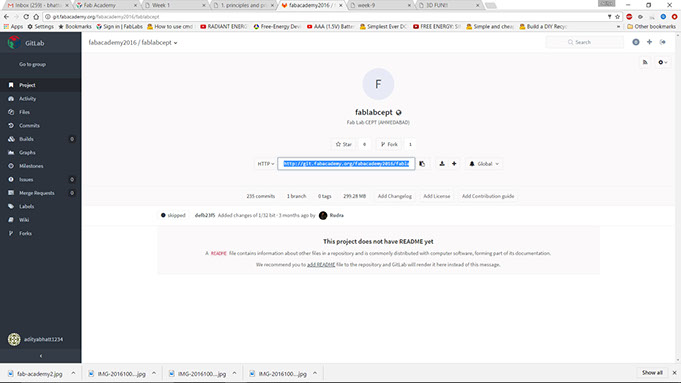Viewport: 681px width, 383px height.
Task: Open the Other bookmarks folder
Action: tap(651, 26)
